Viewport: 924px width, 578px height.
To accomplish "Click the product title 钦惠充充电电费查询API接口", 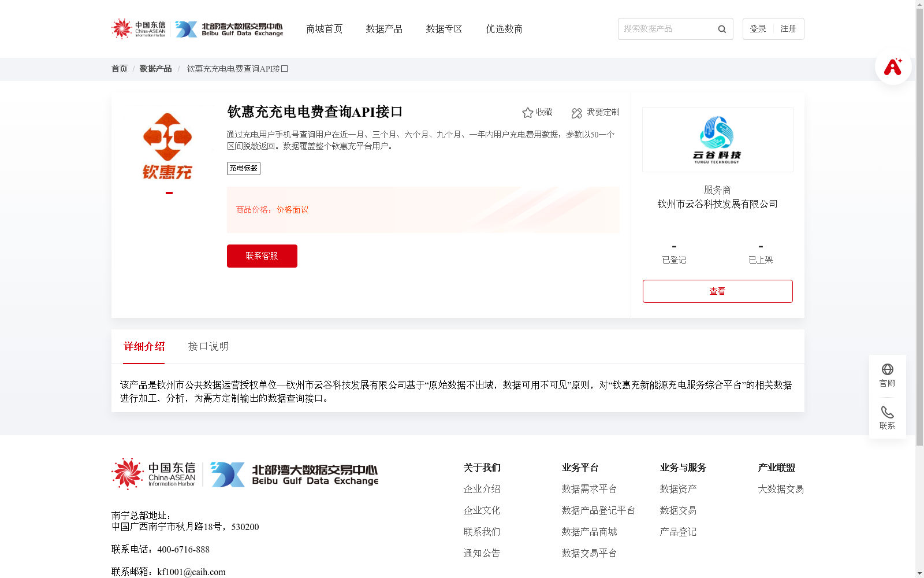I will click(x=315, y=112).
